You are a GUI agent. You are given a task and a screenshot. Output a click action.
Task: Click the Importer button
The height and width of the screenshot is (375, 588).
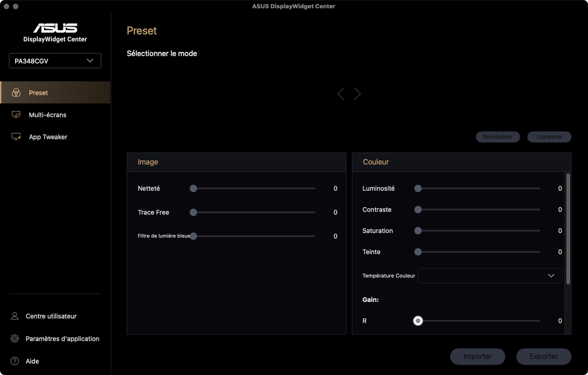tap(477, 356)
